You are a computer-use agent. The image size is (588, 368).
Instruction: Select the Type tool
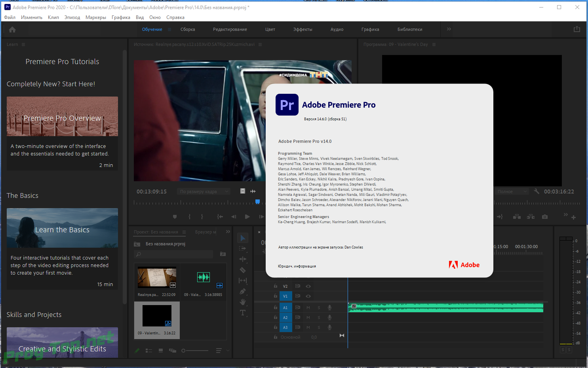click(243, 313)
